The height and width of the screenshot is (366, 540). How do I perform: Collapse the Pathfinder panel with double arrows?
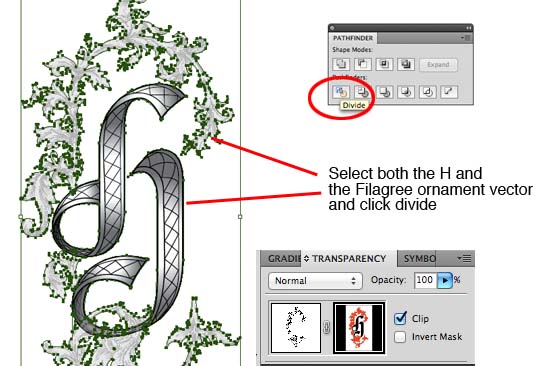coord(469,28)
